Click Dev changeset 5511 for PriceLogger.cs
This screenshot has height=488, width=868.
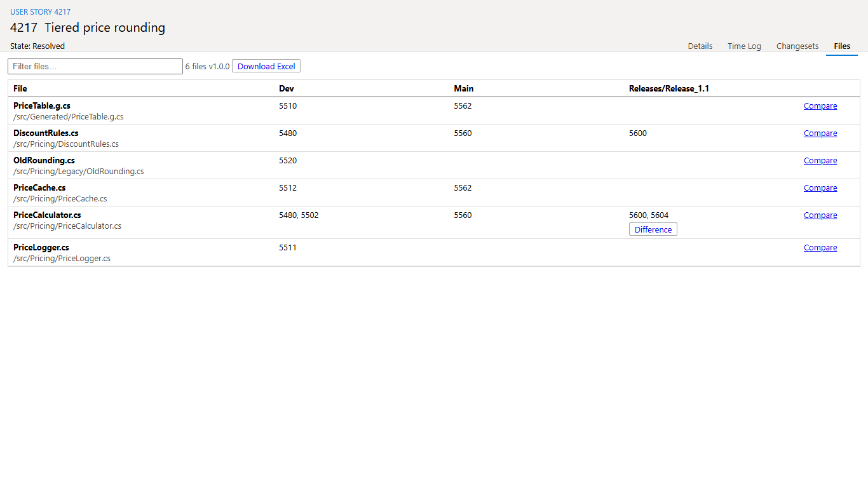[x=288, y=248]
